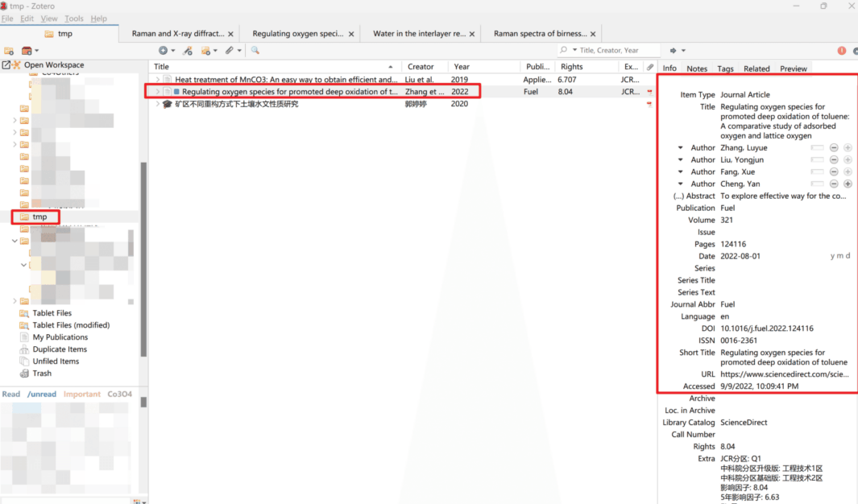Click the ScienceDirect URL field value
Screen dimensions: 858x504
[x=783, y=374]
